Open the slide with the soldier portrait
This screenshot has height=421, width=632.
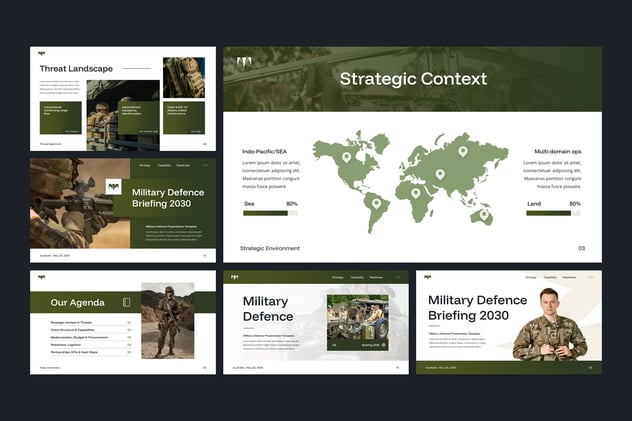coord(509,321)
